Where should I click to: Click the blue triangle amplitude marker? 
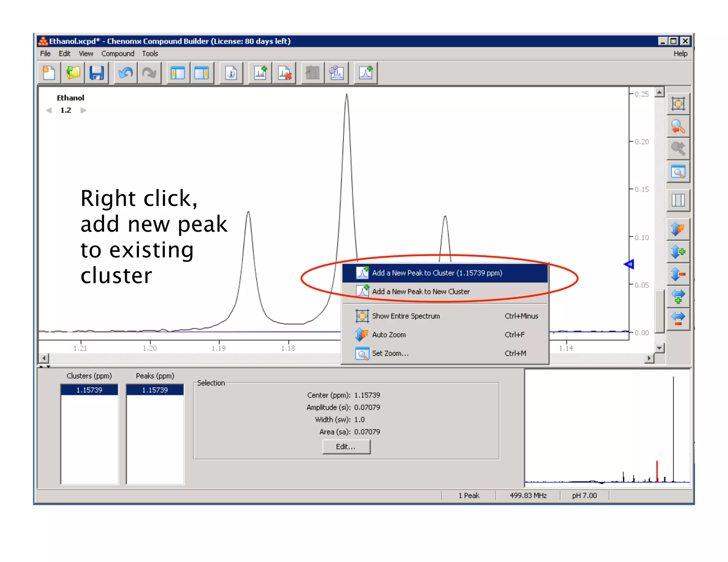click(629, 264)
